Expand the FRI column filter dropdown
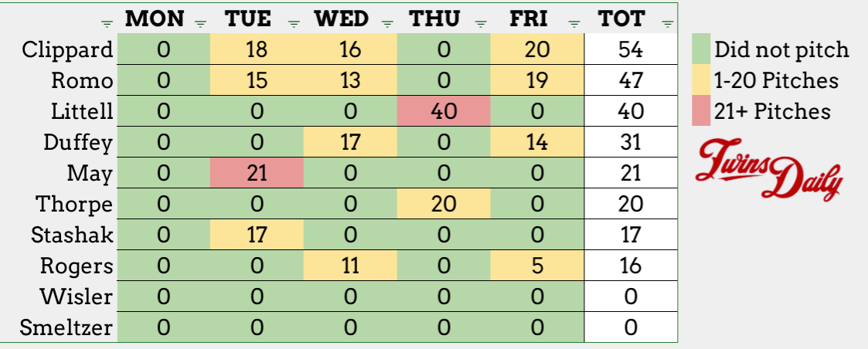Image resolution: width=868 pixels, height=349 pixels. [575, 24]
